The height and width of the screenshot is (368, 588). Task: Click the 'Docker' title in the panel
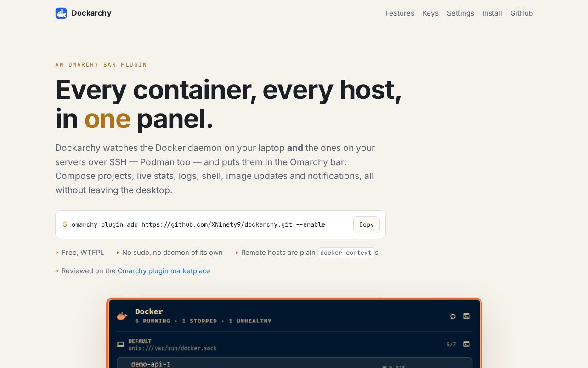149,311
